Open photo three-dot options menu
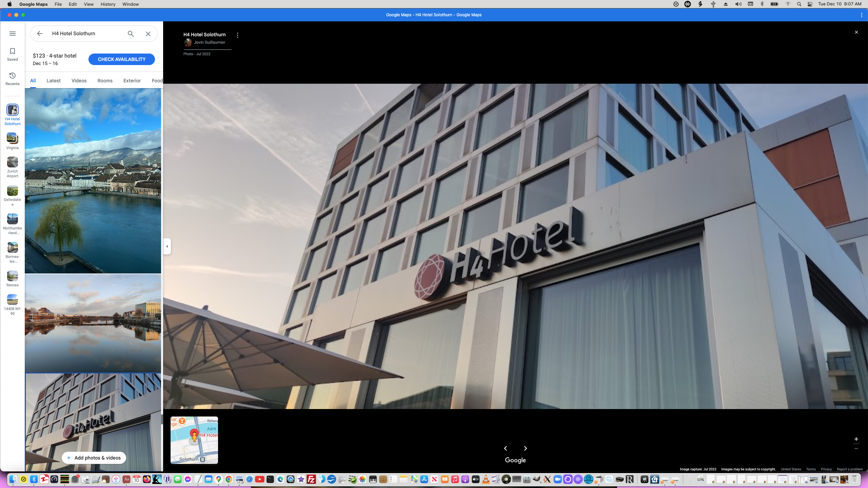This screenshot has width=868, height=488. pos(238,35)
